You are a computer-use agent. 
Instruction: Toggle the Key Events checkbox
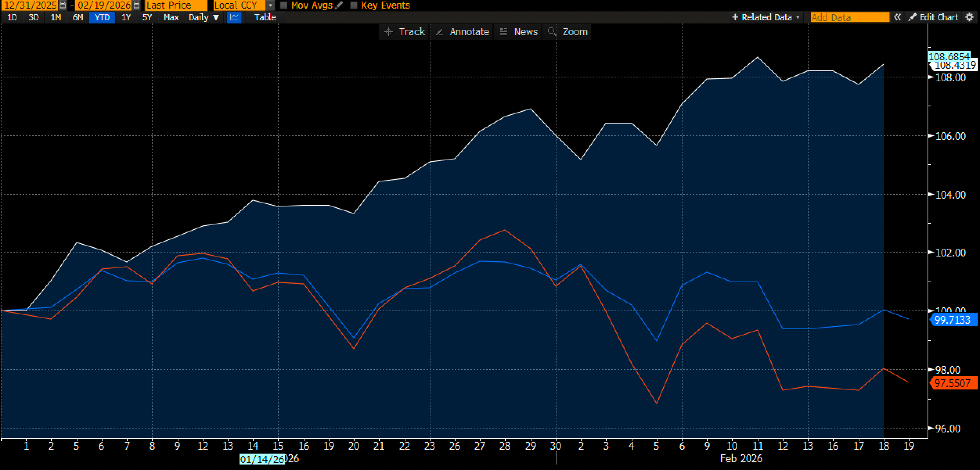pyautogui.click(x=354, y=5)
